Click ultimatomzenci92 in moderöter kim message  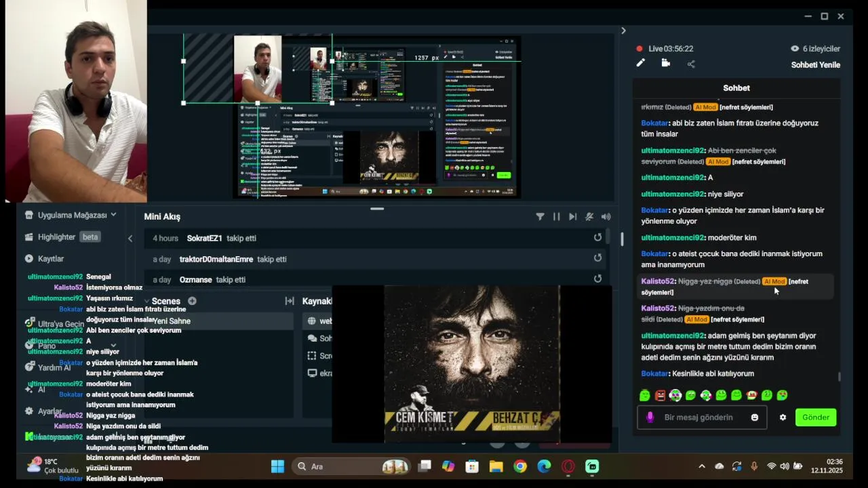(x=673, y=238)
